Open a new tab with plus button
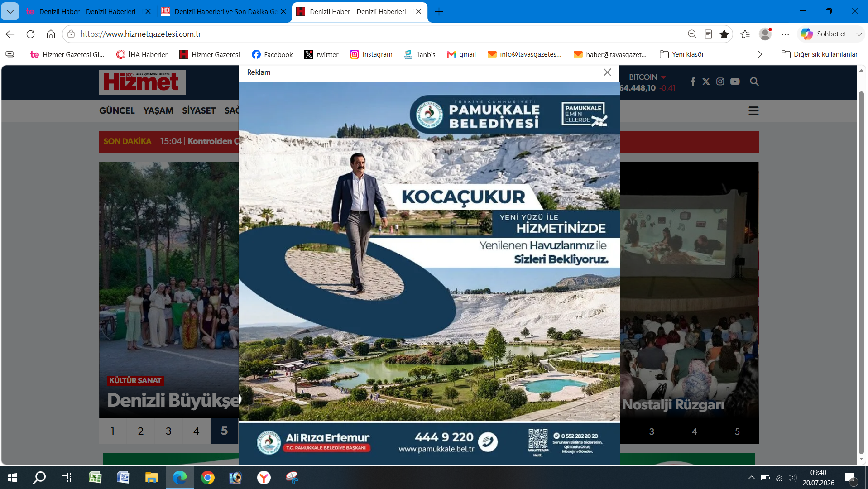 [x=439, y=11]
